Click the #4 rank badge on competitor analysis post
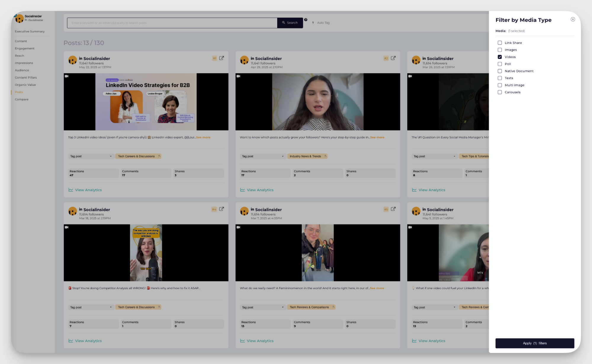The height and width of the screenshot is (364, 592). pos(214,209)
